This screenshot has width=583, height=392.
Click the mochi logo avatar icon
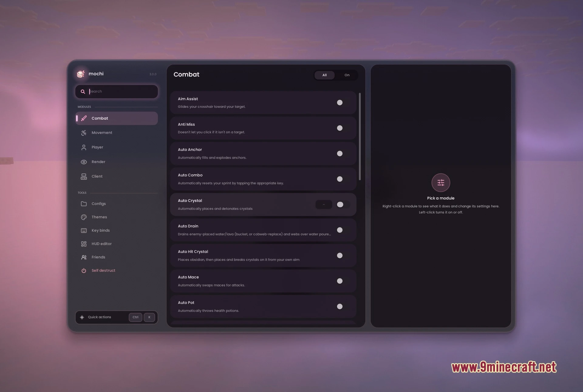tap(80, 74)
